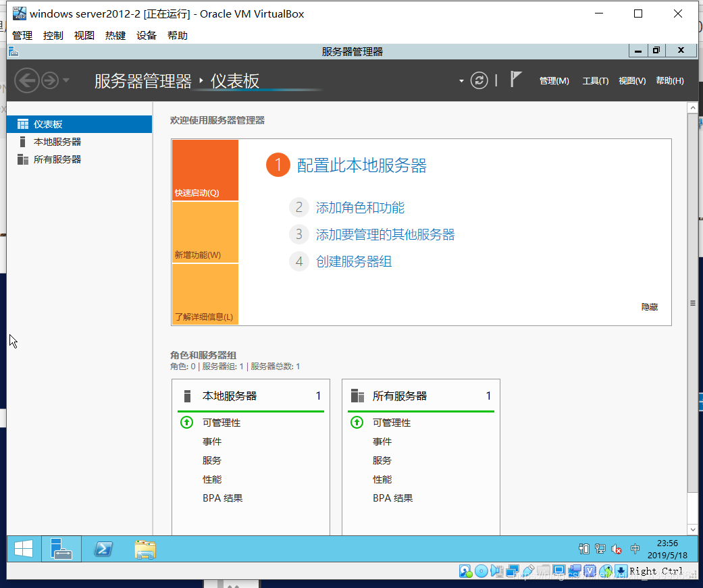This screenshot has height=588, width=703.
Task: Click the 了解详细信息(L) tile
Action: [x=205, y=294]
